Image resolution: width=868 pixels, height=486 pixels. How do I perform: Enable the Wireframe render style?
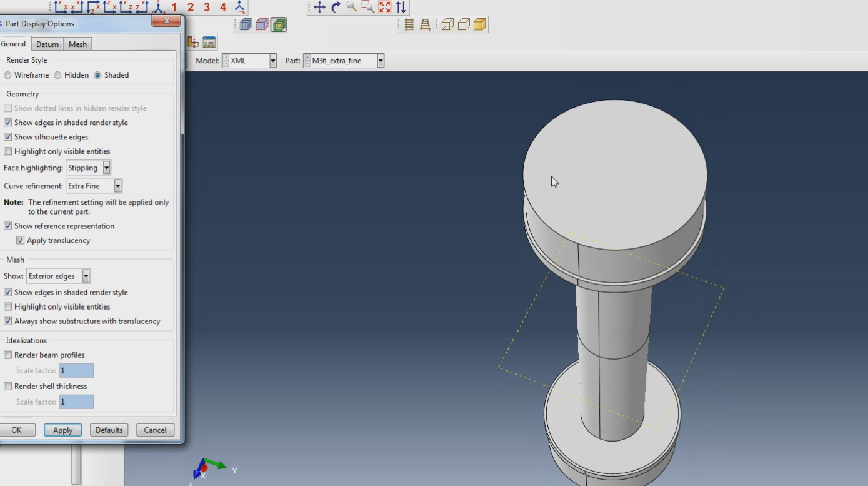7,75
